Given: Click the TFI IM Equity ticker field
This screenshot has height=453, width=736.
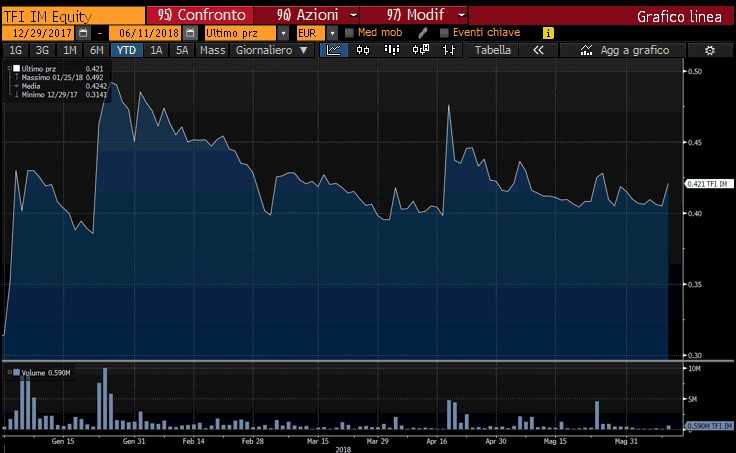Looking at the screenshot, I should pyautogui.click(x=73, y=16).
